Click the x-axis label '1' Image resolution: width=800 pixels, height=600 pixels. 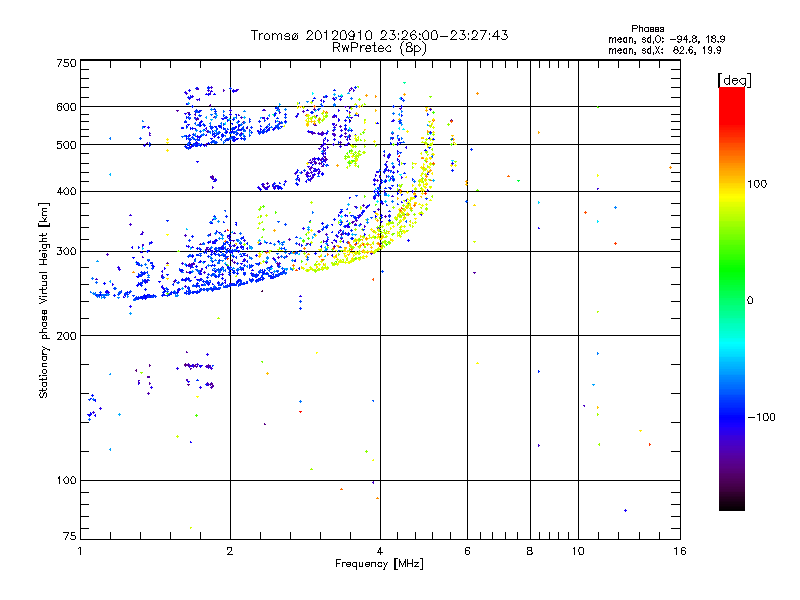(80, 551)
